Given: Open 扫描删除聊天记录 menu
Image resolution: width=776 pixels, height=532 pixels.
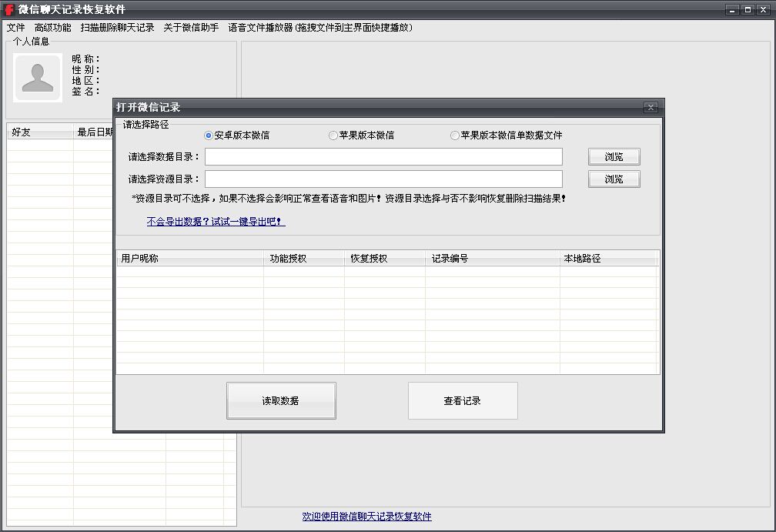Looking at the screenshot, I should coord(117,27).
